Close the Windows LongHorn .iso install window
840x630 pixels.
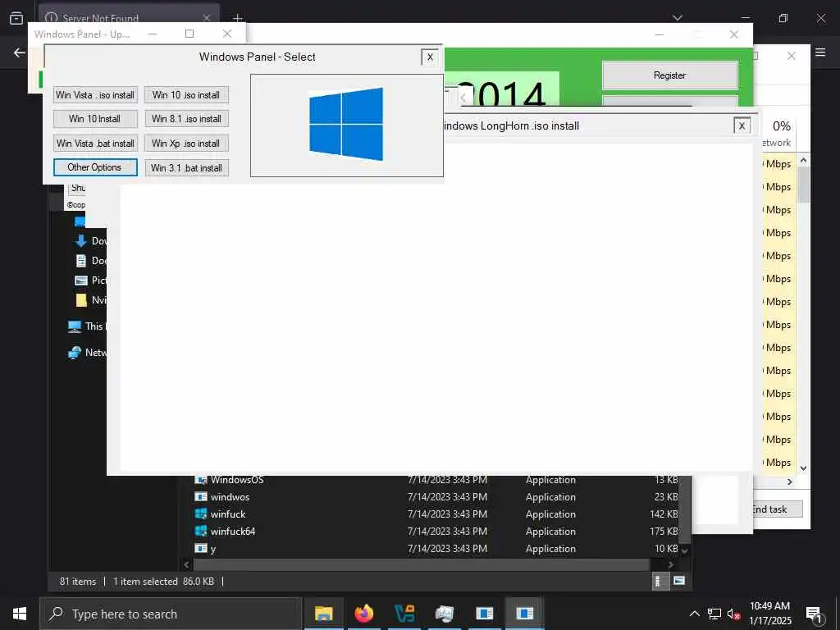(742, 126)
